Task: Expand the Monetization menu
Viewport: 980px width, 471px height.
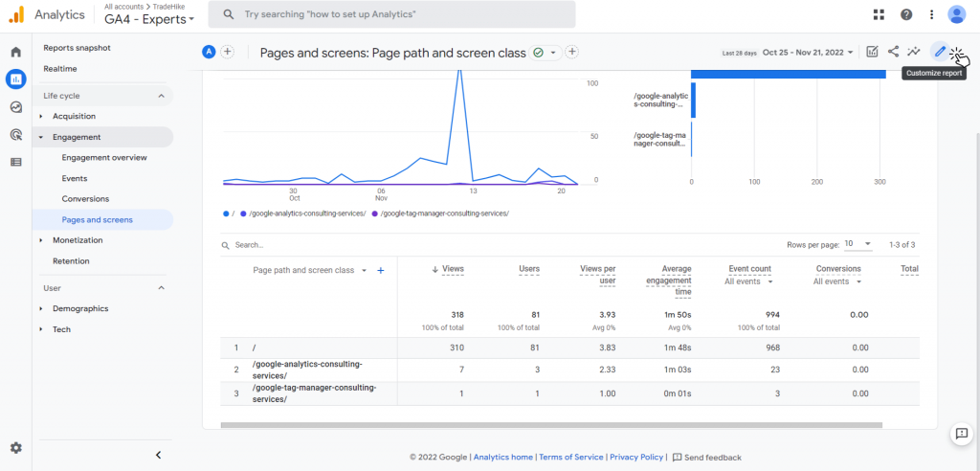Action: click(x=78, y=240)
